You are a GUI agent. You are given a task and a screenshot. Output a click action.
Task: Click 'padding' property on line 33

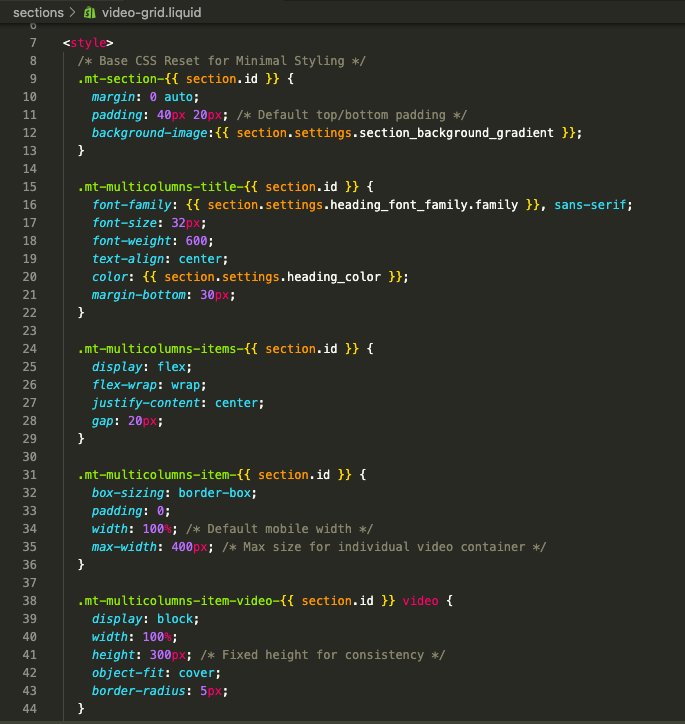coord(117,511)
